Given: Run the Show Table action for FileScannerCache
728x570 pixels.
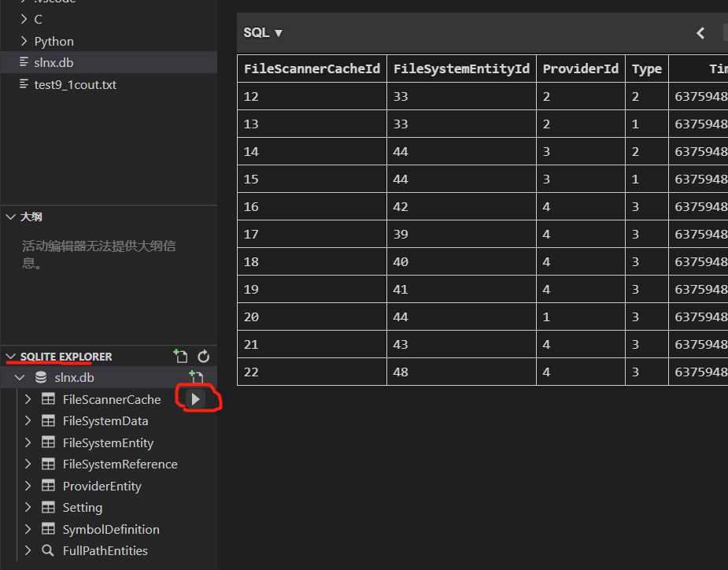Looking at the screenshot, I should point(195,399).
